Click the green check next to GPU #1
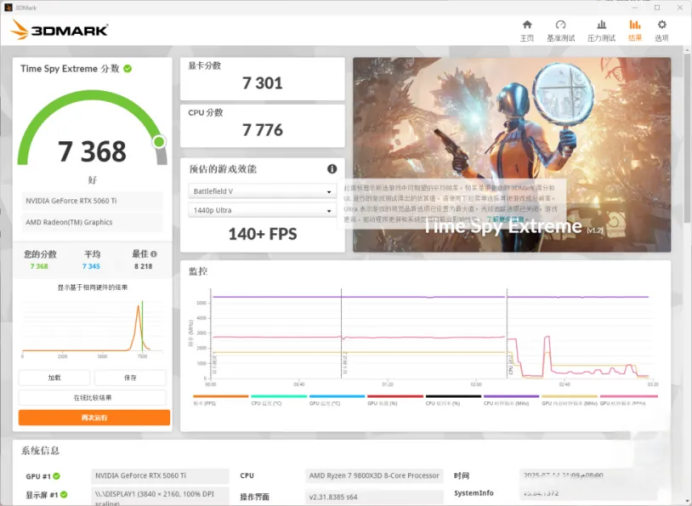Image resolution: width=692 pixels, height=506 pixels. click(x=56, y=476)
